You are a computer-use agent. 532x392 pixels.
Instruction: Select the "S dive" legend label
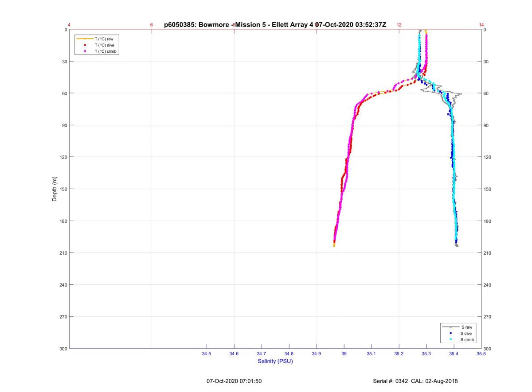coord(467,333)
